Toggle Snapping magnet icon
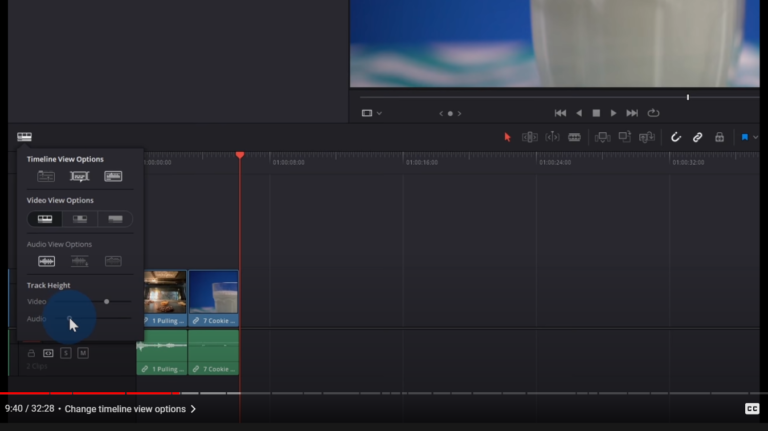Image resolution: width=768 pixels, height=431 pixels. pyautogui.click(x=675, y=137)
